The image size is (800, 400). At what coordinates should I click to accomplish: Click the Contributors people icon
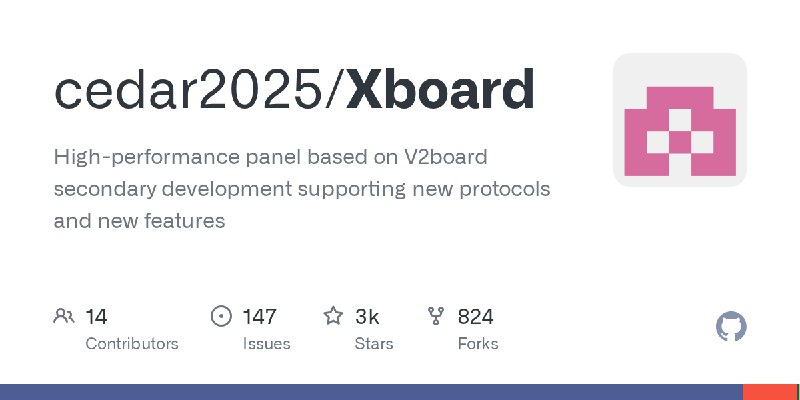pos(64,317)
